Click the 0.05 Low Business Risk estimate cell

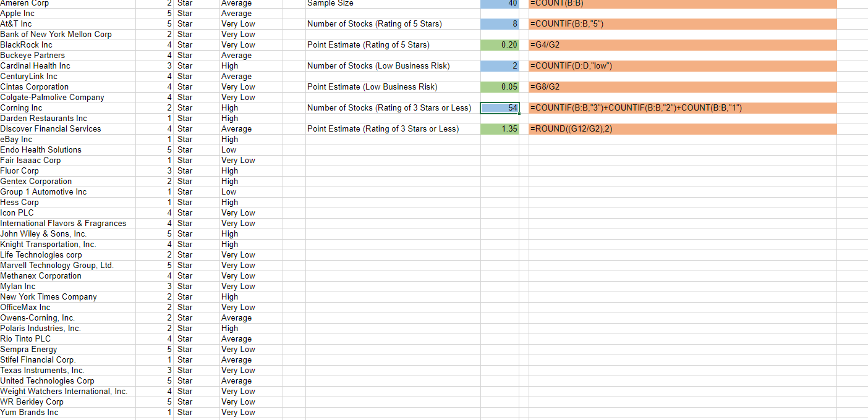click(500, 86)
